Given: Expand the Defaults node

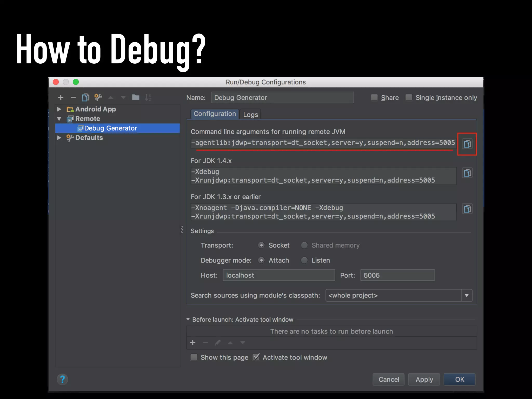Looking at the screenshot, I should tap(59, 138).
